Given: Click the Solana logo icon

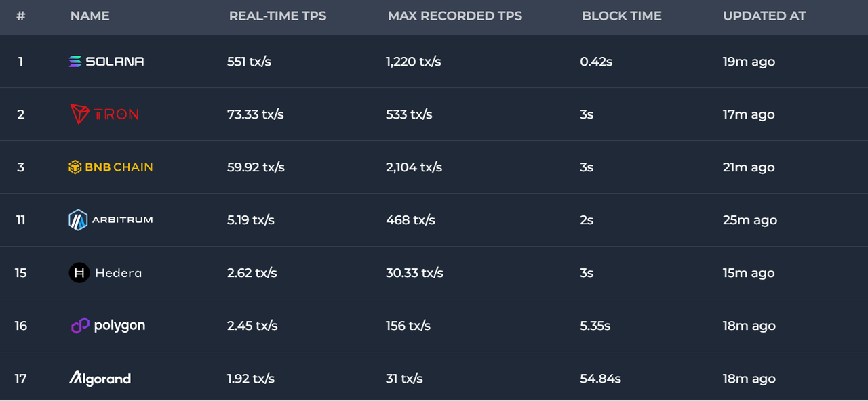Looking at the screenshot, I should point(75,62).
